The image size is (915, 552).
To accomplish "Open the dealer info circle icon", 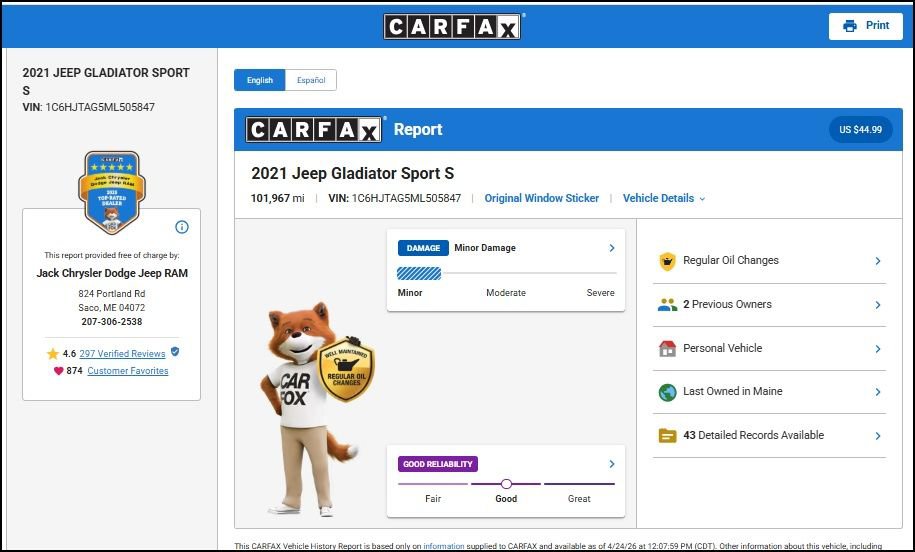I will coord(182,227).
